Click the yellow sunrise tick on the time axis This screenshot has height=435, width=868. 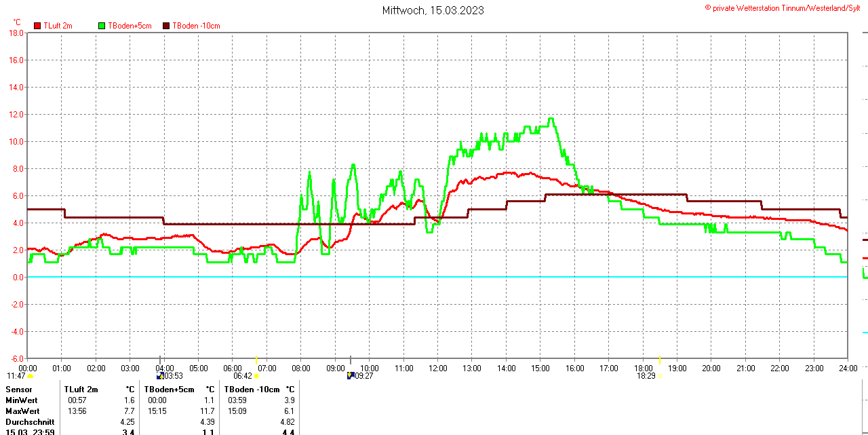coord(256,360)
